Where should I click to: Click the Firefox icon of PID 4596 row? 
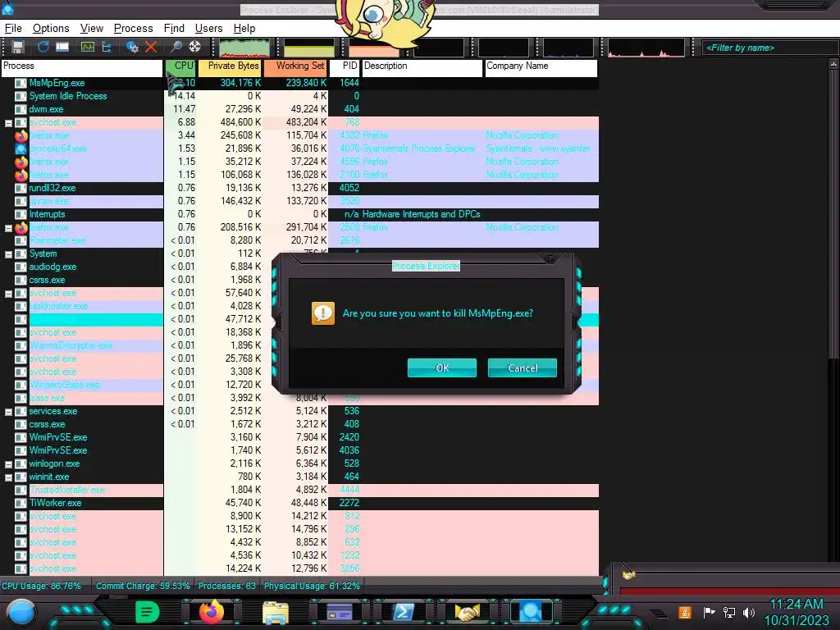tap(21, 162)
